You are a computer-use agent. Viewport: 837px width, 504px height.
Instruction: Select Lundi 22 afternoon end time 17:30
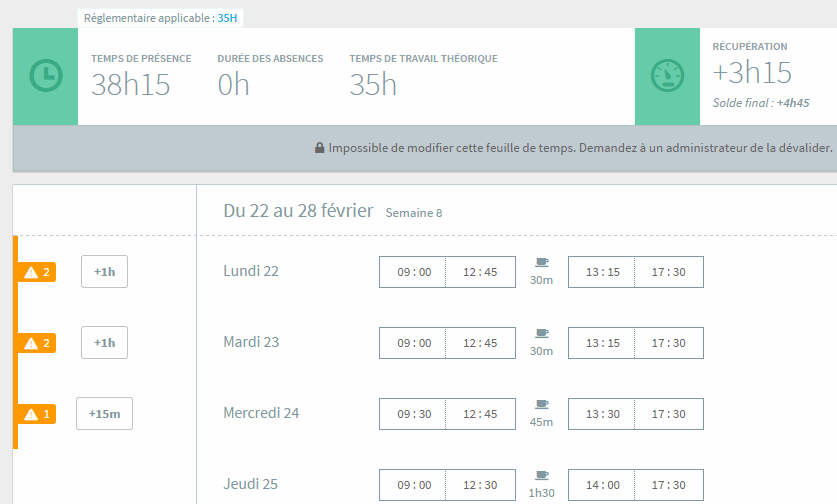[x=669, y=272]
